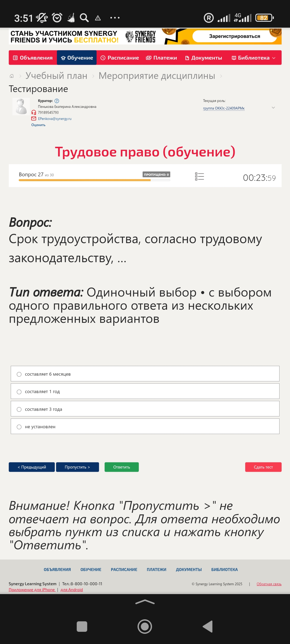
Task: Open the question list icon
Action: click(200, 176)
